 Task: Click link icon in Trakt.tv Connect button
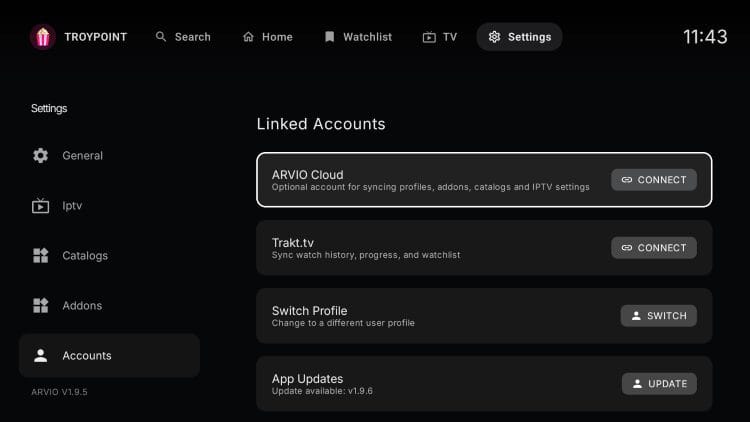click(627, 248)
